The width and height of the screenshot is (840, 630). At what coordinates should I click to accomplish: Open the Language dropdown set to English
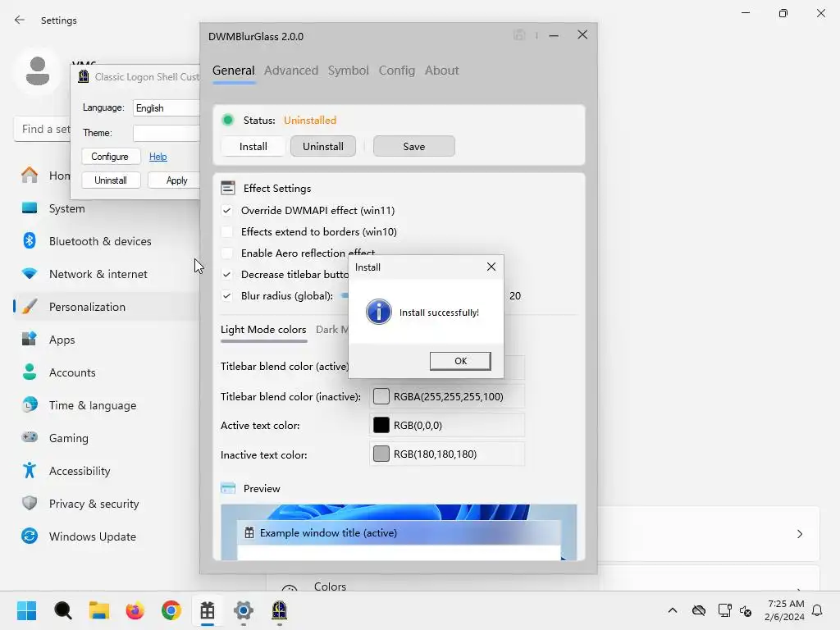(x=166, y=108)
